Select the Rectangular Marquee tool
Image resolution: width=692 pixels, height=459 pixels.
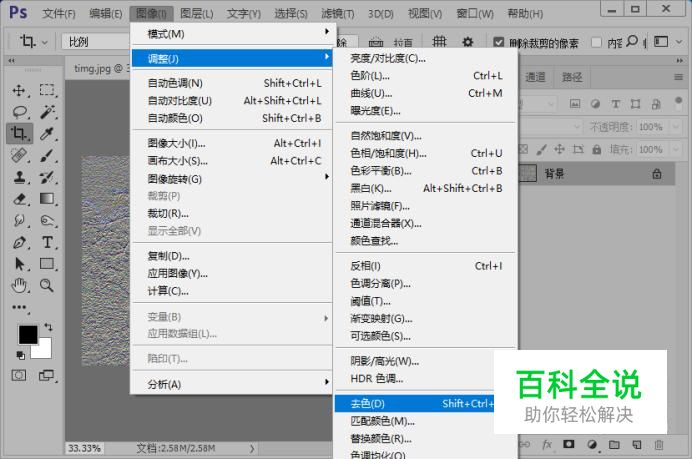pos(47,90)
